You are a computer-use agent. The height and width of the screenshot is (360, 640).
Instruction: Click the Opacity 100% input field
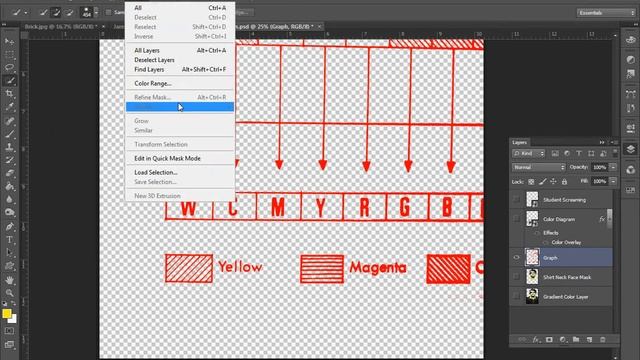pyautogui.click(x=600, y=167)
